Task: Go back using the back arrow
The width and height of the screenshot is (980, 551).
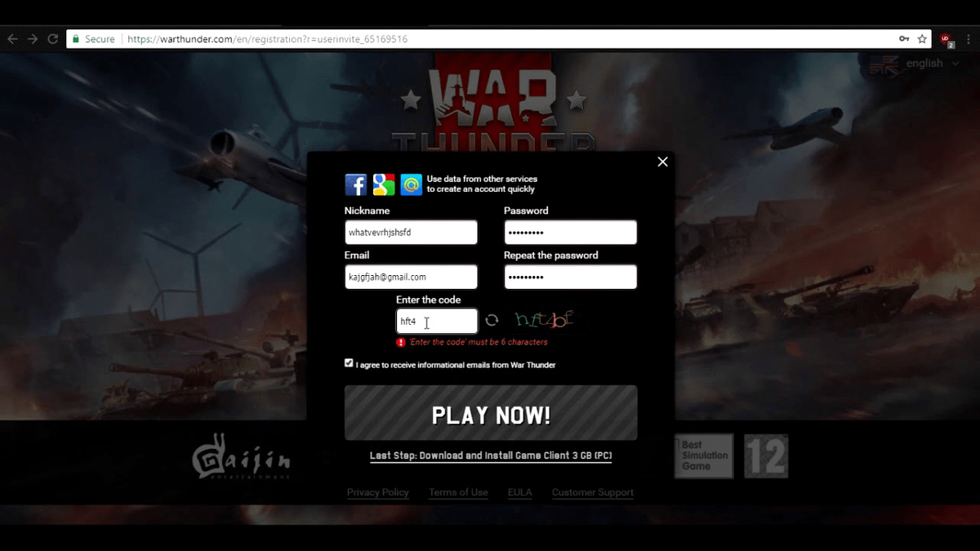Action: click(x=12, y=38)
